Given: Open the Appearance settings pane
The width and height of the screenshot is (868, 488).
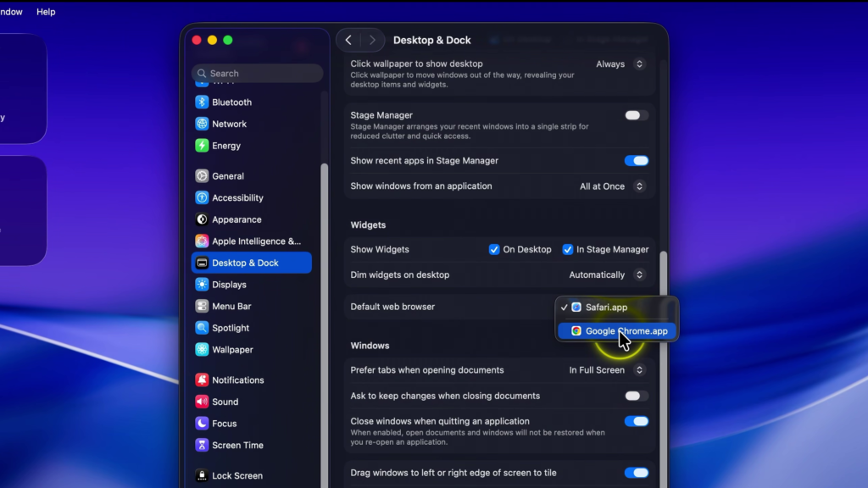Looking at the screenshot, I should click(251, 219).
